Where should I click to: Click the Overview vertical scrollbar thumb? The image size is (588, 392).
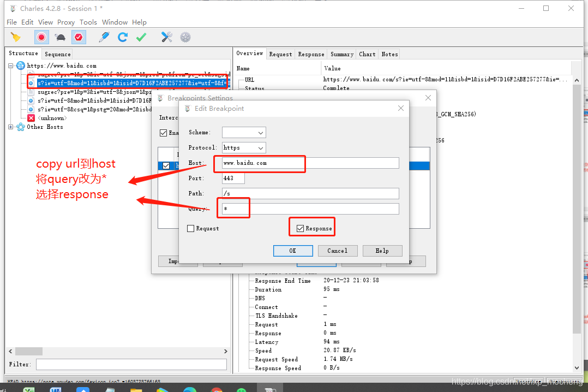point(577,209)
